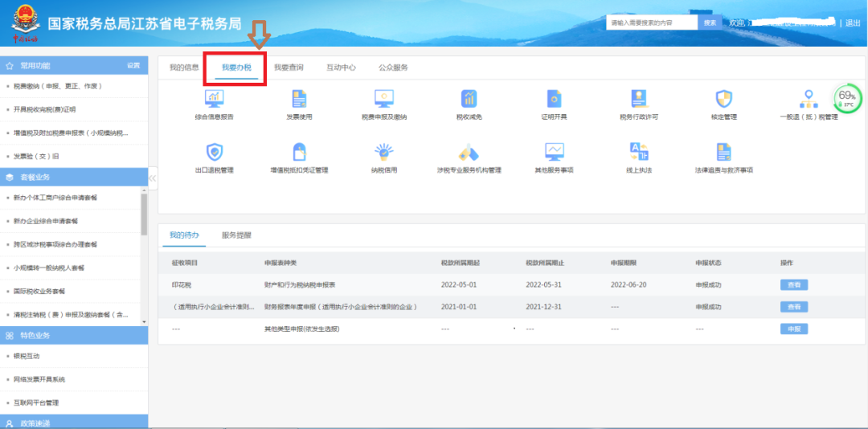This screenshot has width=868, height=429.
Task: Open 税务行政许可 icon
Action: tap(639, 99)
